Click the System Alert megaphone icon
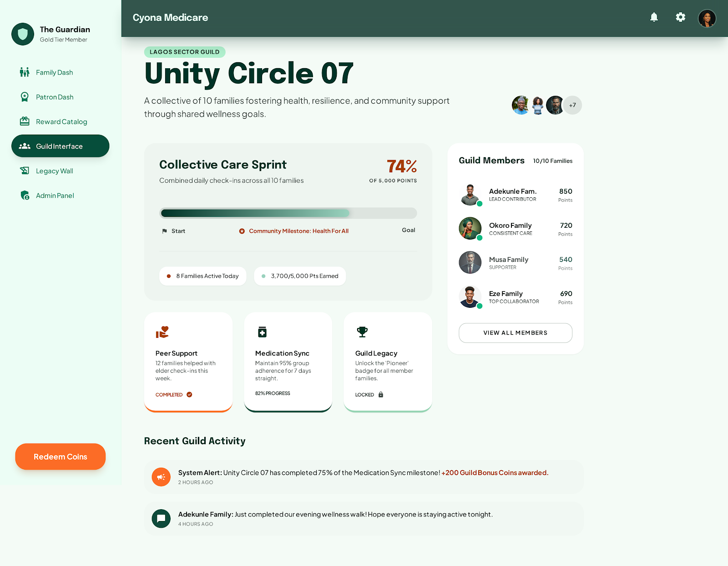Screen dimensions: 728x566 coord(161,477)
